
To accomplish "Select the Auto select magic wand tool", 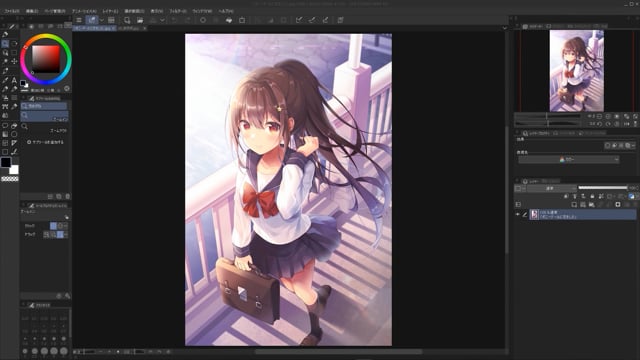I will click(5, 61).
